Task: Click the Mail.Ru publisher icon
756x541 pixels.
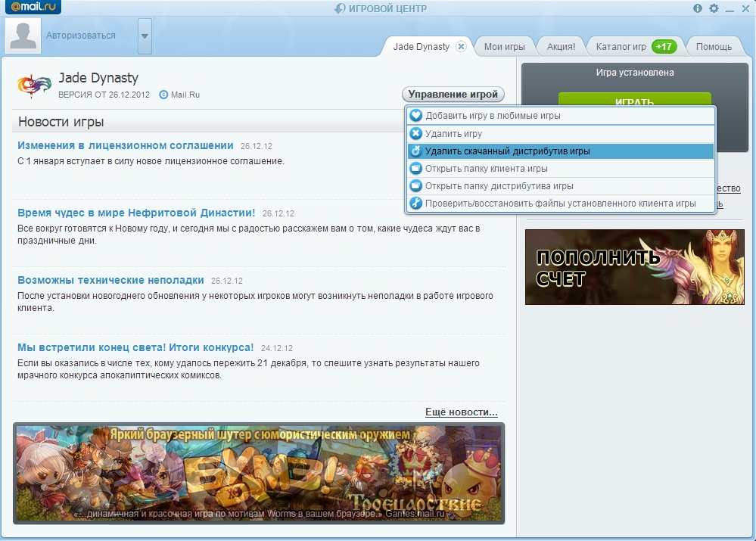Action: point(163,95)
